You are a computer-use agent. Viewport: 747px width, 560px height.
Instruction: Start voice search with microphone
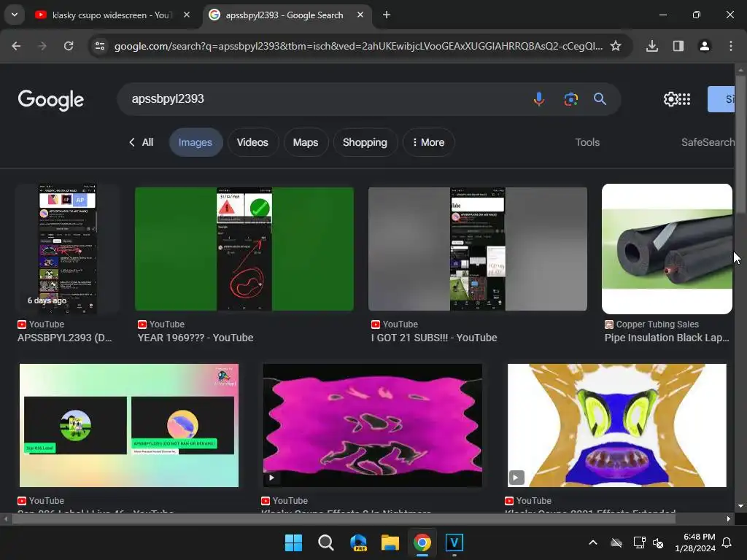539,99
